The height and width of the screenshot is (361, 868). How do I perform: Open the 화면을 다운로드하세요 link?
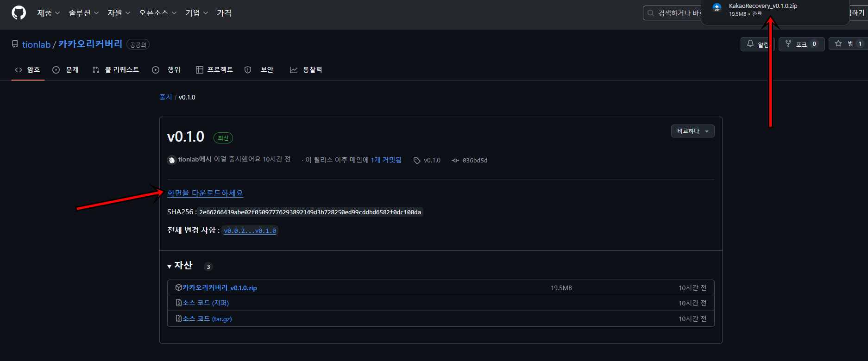click(x=205, y=193)
